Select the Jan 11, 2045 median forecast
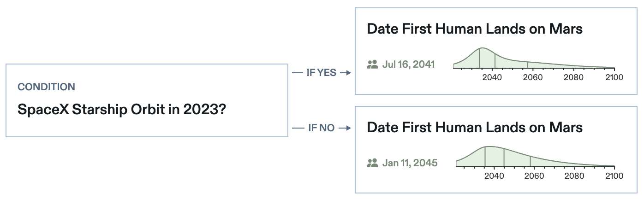Screen dimensions: 644x199 click(410, 163)
